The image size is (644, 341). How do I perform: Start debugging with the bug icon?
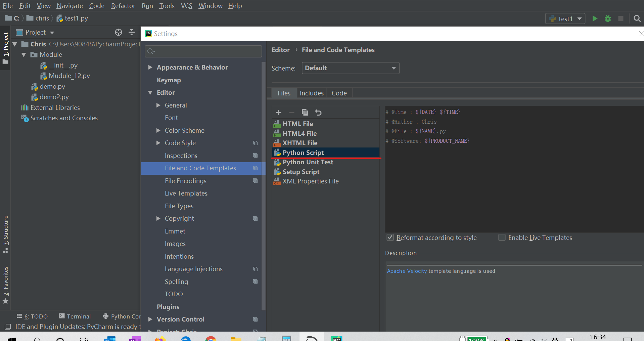(608, 18)
